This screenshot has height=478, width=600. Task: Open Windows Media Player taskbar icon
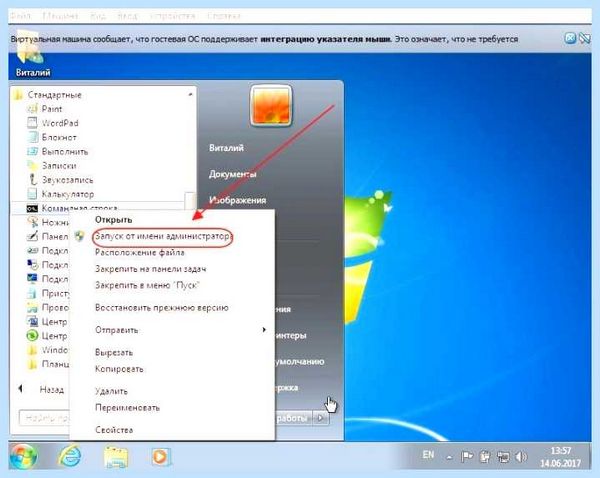pyautogui.click(x=160, y=456)
